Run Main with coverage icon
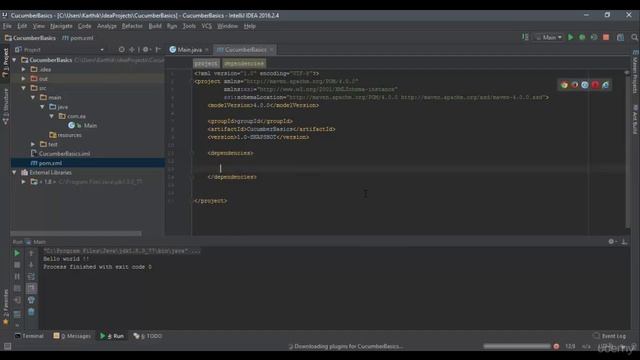This screenshot has width=640, height=360. click(x=594, y=37)
